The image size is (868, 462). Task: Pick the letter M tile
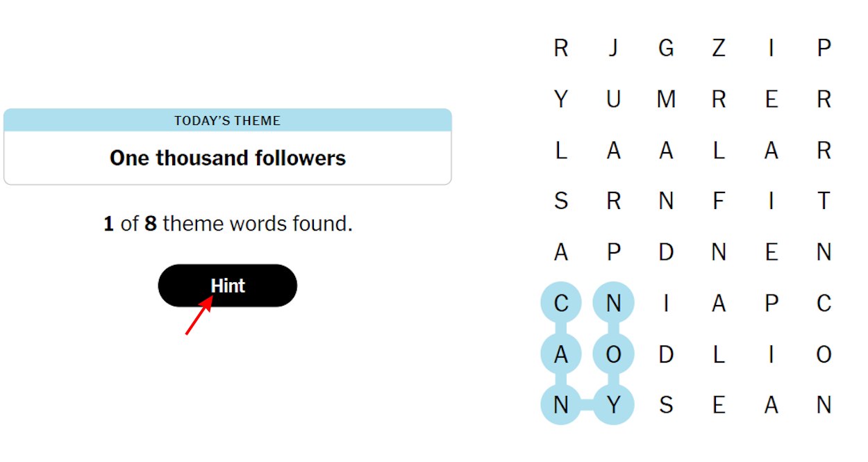click(x=666, y=100)
